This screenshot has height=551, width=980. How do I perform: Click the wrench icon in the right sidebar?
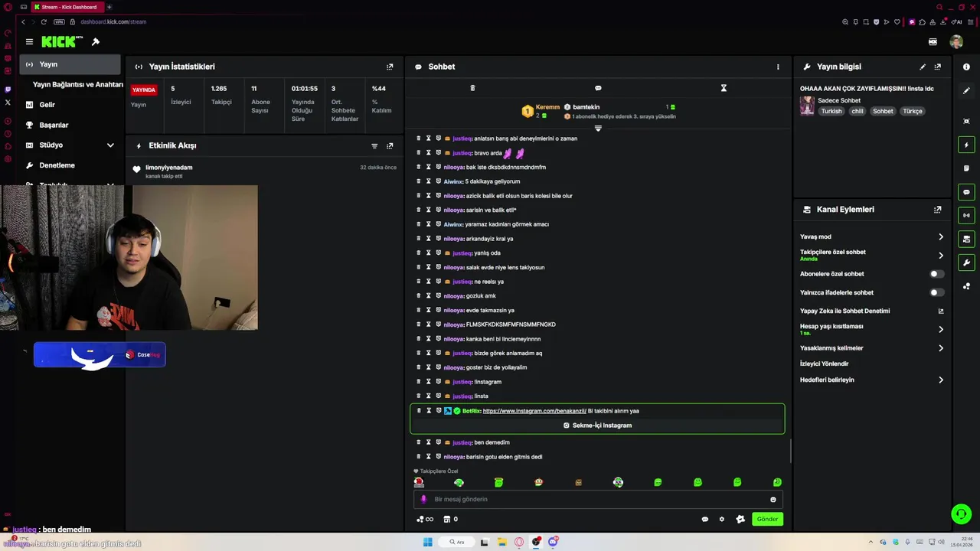coord(967,262)
